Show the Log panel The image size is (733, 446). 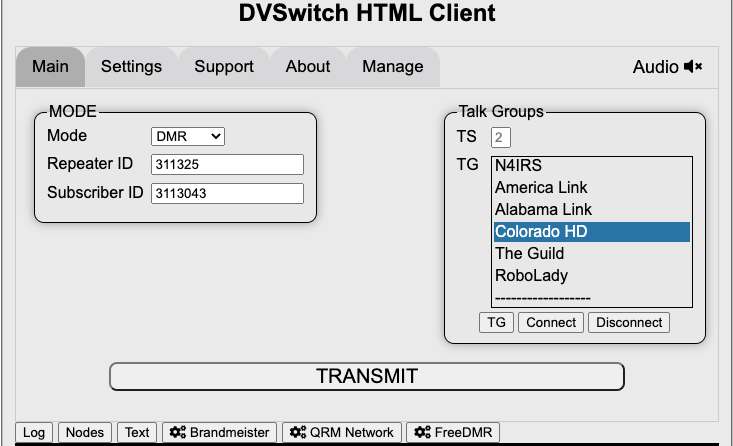tap(34, 432)
